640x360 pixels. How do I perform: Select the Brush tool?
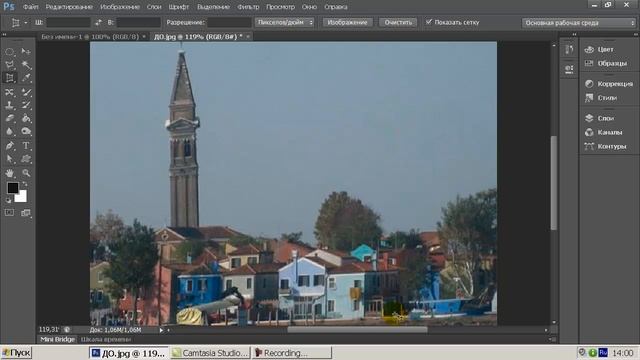coord(26,92)
